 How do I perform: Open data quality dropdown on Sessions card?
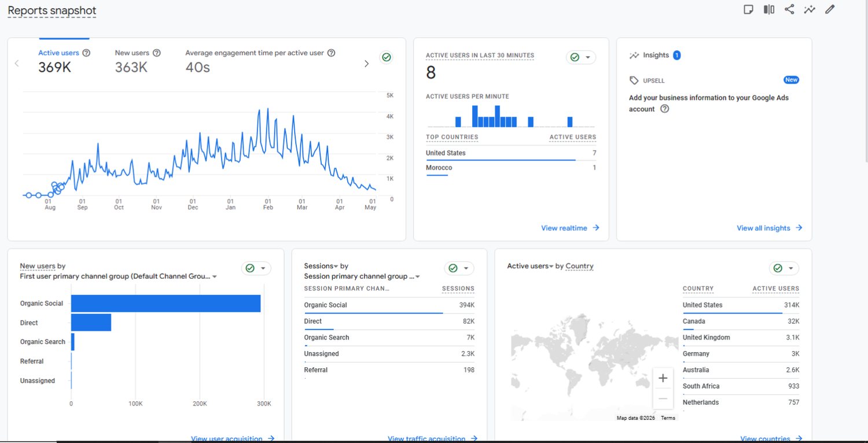click(459, 268)
